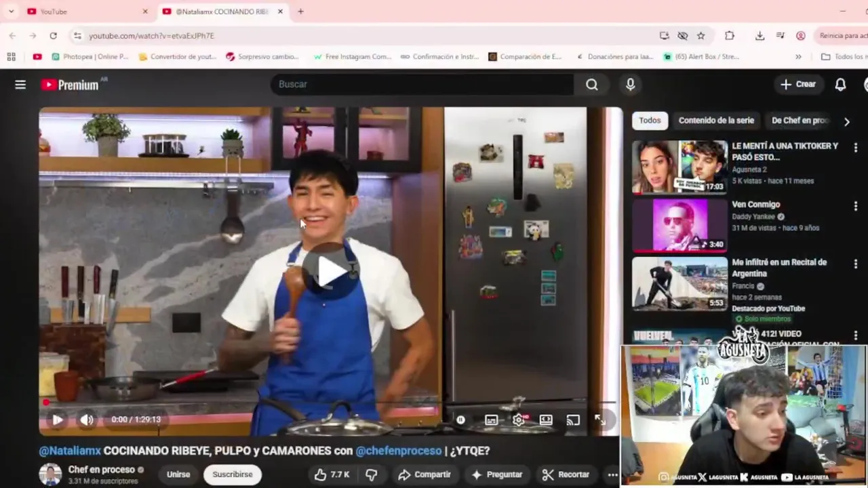This screenshot has width=868, height=488.
Task: Open LE MENTÍ A UNA TIKTOKER video thumbnail
Action: (x=679, y=167)
